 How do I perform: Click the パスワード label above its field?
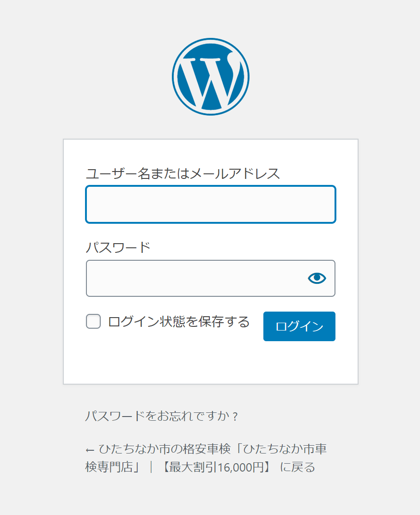[x=118, y=247]
